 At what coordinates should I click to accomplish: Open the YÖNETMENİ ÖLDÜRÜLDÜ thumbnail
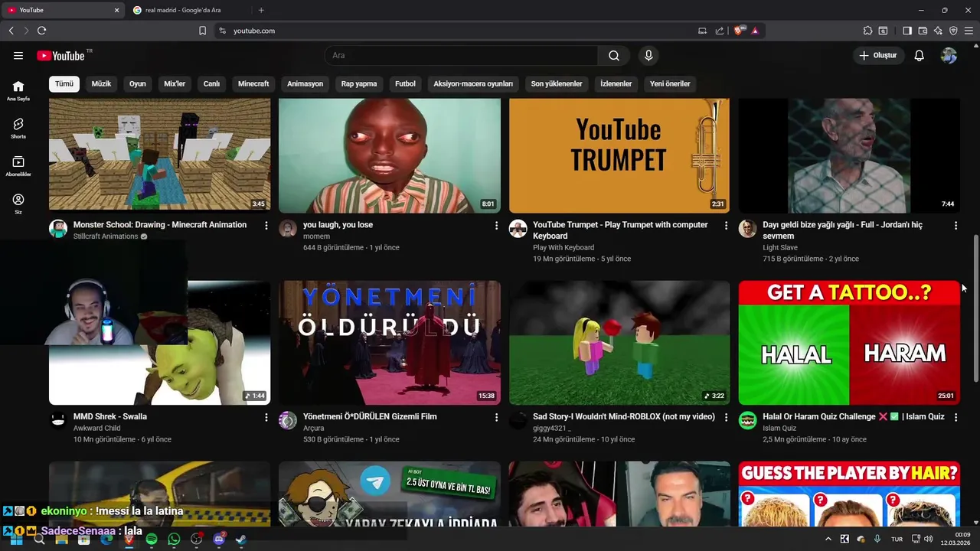click(x=390, y=343)
